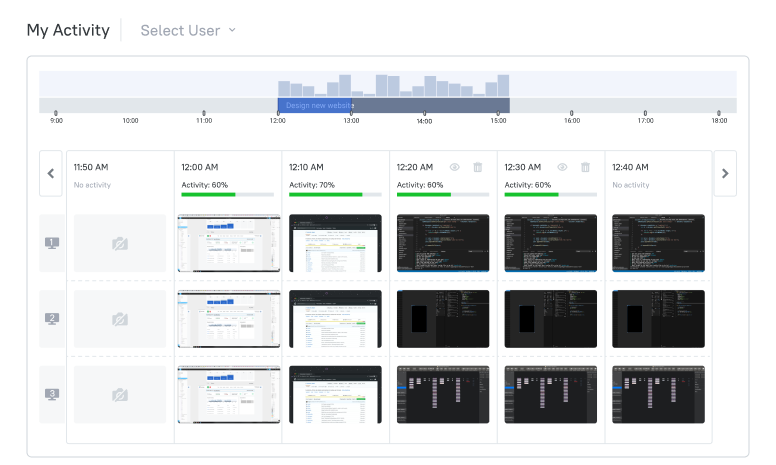Click the My Activity heading
This screenshot has width=776, height=465.
pyautogui.click(x=68, y=30)
